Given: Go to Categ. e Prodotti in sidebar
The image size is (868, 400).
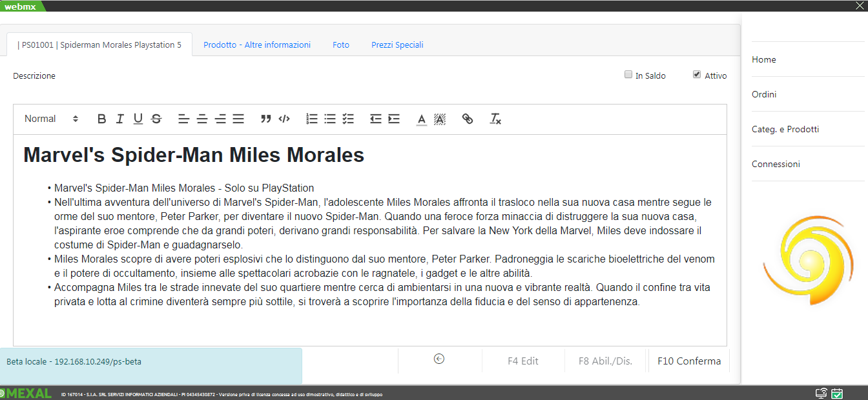Looking at the screenshot, I should coord(785,129).
